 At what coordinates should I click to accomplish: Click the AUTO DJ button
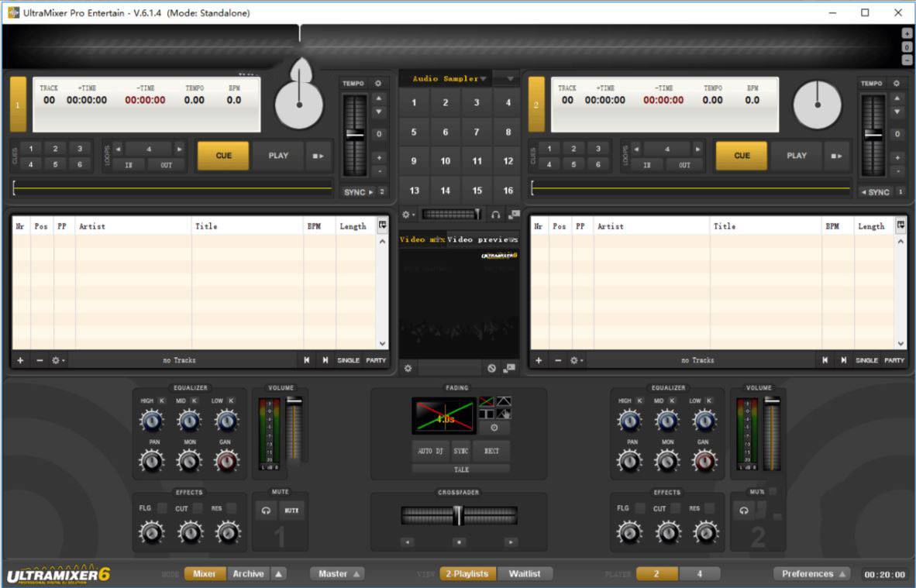coord(430,451)
